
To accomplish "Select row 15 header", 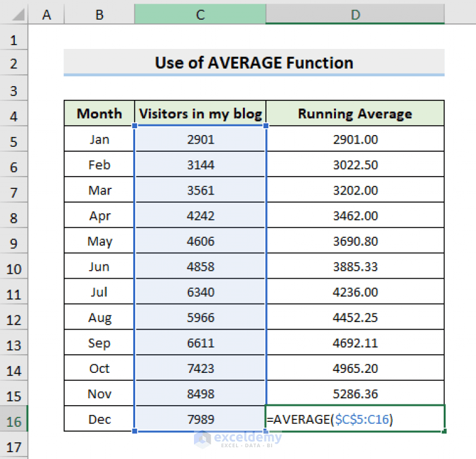I will click(x=14, y=393).
